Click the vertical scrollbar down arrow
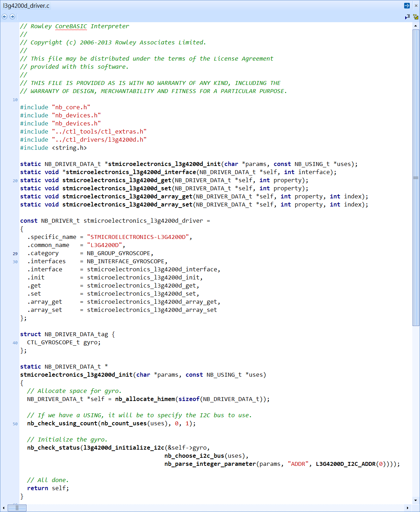The height and width of the screenshot is (512, 420). click(416, 500)
